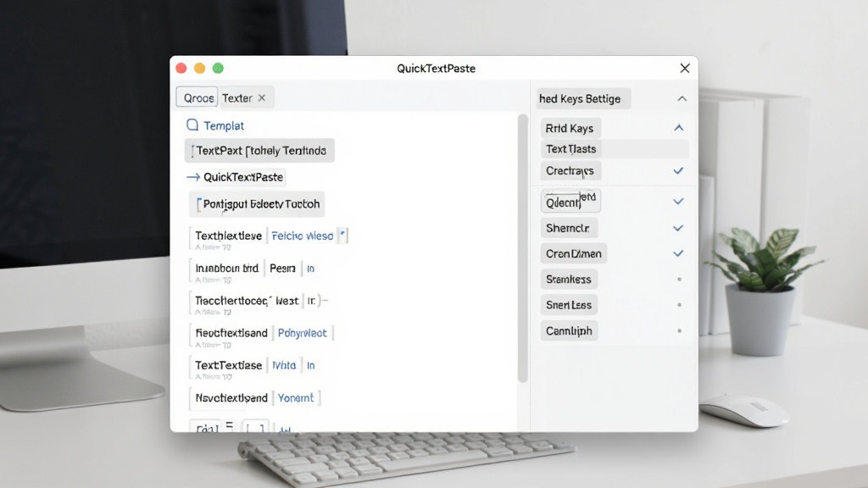Select the QuickTextPaste entry
Image resolution: width=868 pixels, height=488 pixels.
click(x=243, y=177)
